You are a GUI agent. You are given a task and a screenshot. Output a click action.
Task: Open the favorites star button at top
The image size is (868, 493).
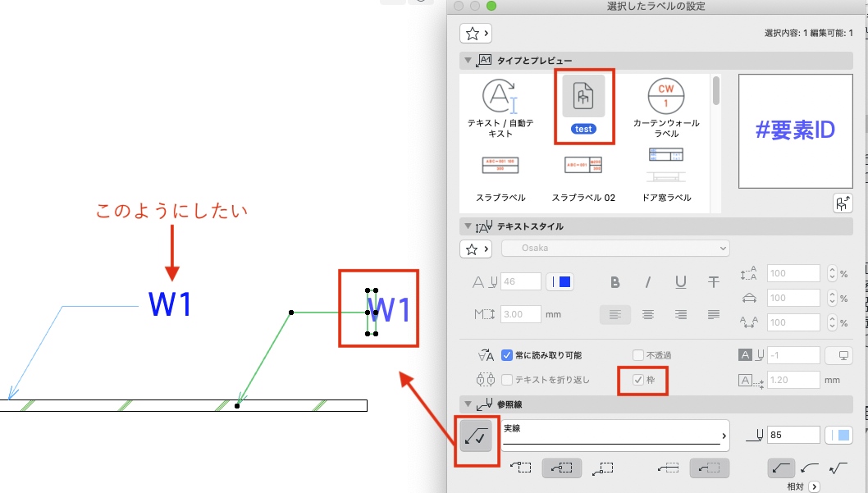pyautogui.click(x=476, y=34)
